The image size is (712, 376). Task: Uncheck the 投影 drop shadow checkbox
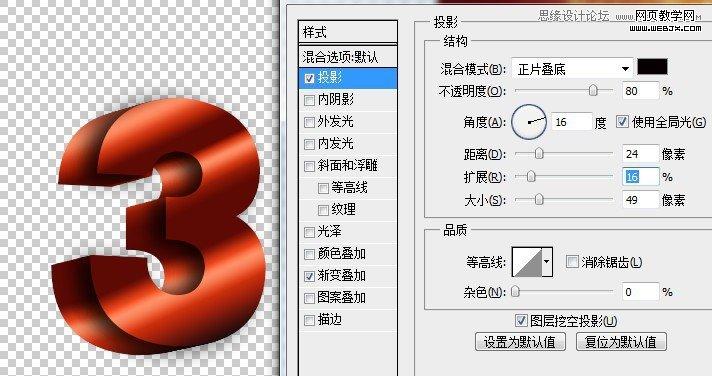coord(309,78)
